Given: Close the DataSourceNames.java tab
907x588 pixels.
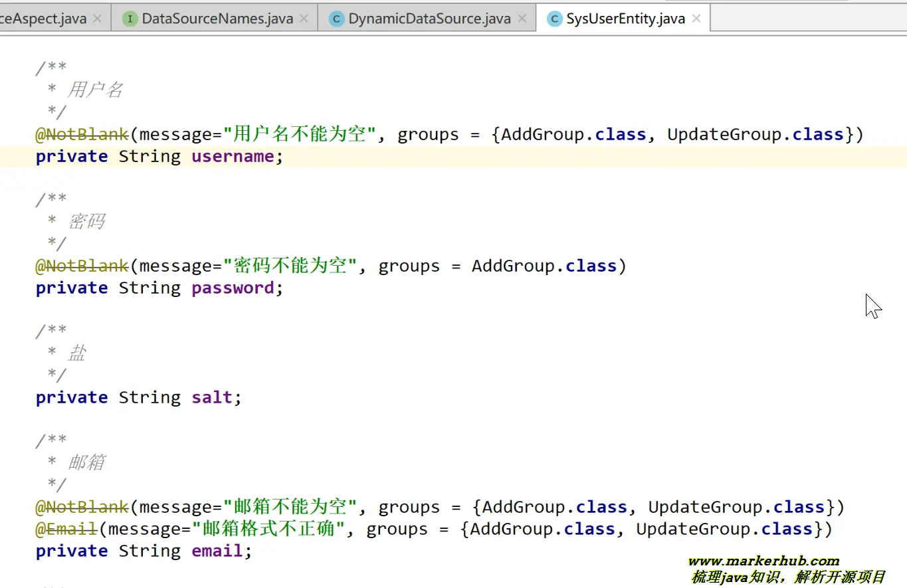Looking at the screenshot, I should tap(304, 19).
